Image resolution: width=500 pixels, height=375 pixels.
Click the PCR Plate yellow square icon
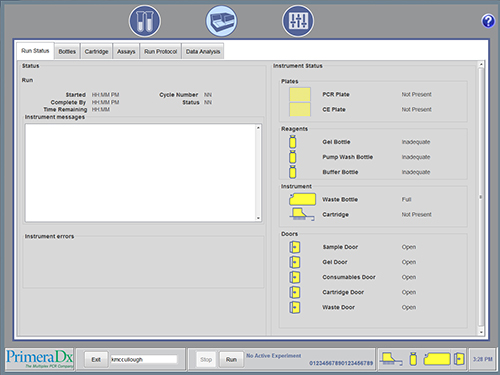[x=300, y=94]
